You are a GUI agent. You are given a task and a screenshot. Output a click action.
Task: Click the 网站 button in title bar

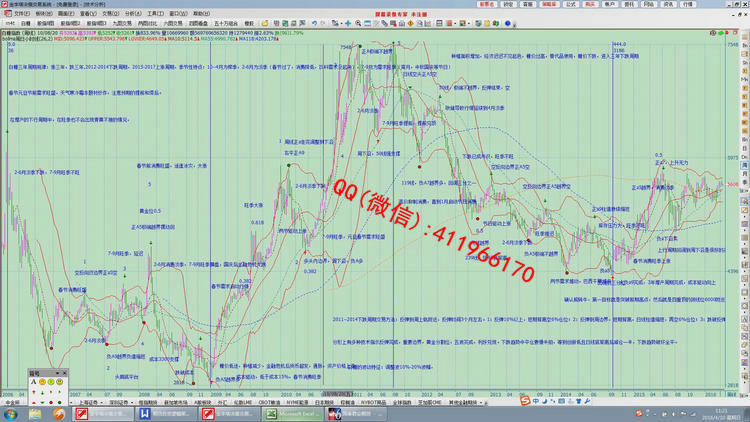(649, 4)
